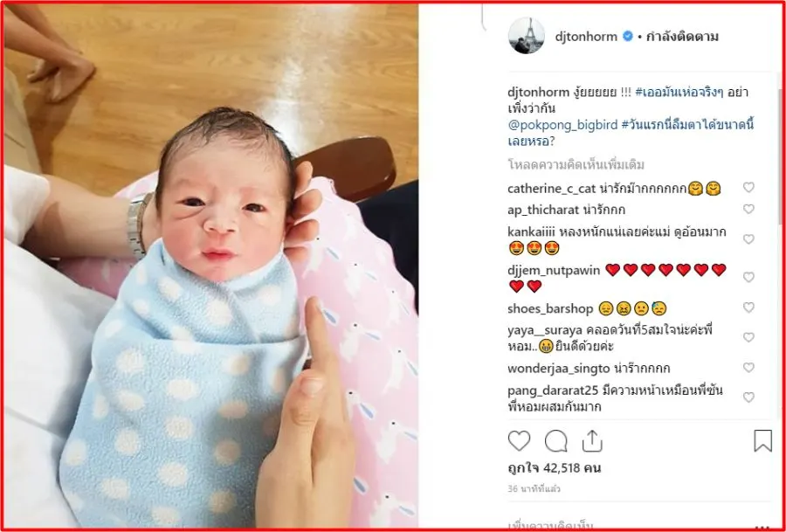Like djjem_nutpawin's comment heart icon

pyautogui.click(x=748, y=277)
